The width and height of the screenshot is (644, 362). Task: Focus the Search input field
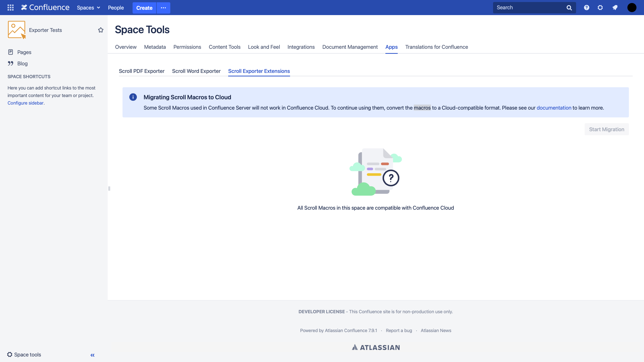pyautogui.click(x=528, y=8)
